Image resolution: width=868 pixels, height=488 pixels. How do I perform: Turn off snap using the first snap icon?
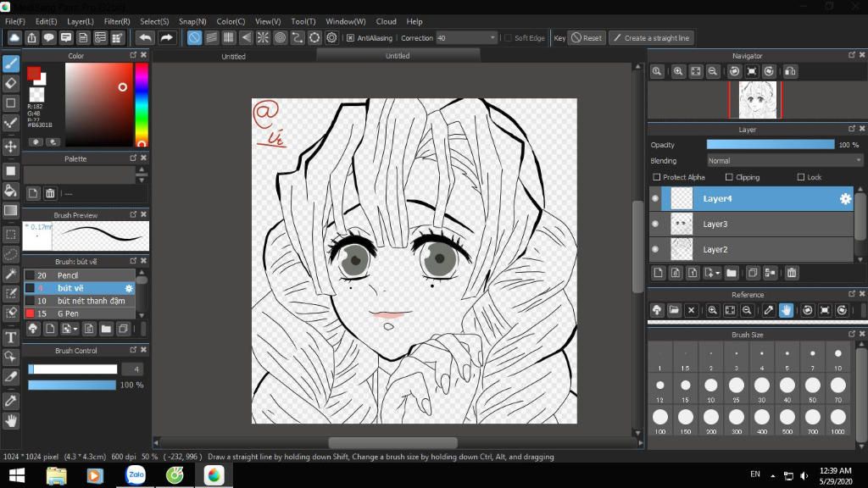pos(194,37)
